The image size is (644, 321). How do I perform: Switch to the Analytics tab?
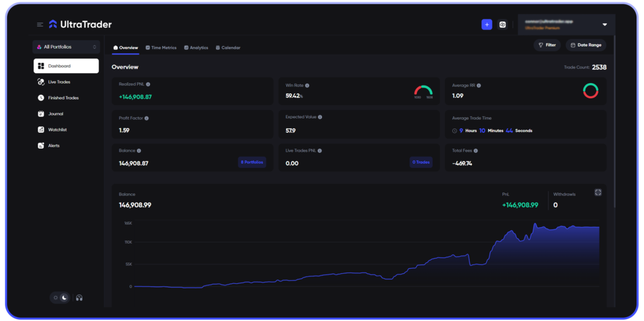pyautogui.click(x=196, y=48)
